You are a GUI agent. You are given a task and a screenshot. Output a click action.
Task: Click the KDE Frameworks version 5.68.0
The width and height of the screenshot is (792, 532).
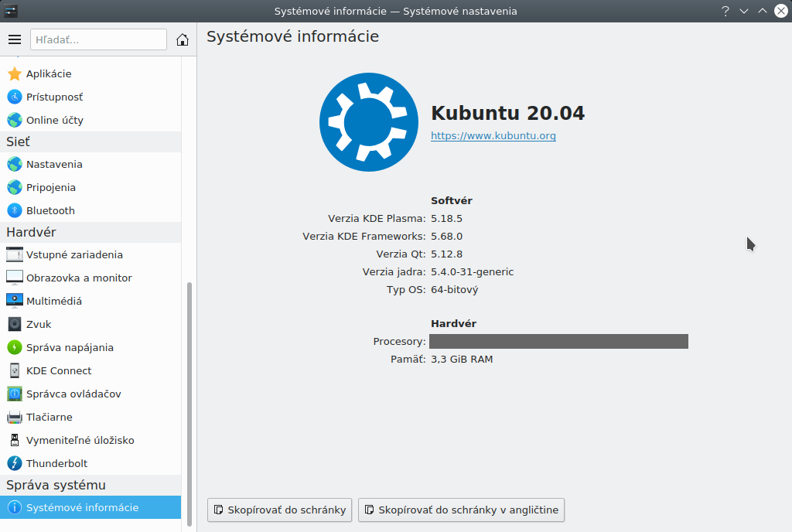click(446, 236)
